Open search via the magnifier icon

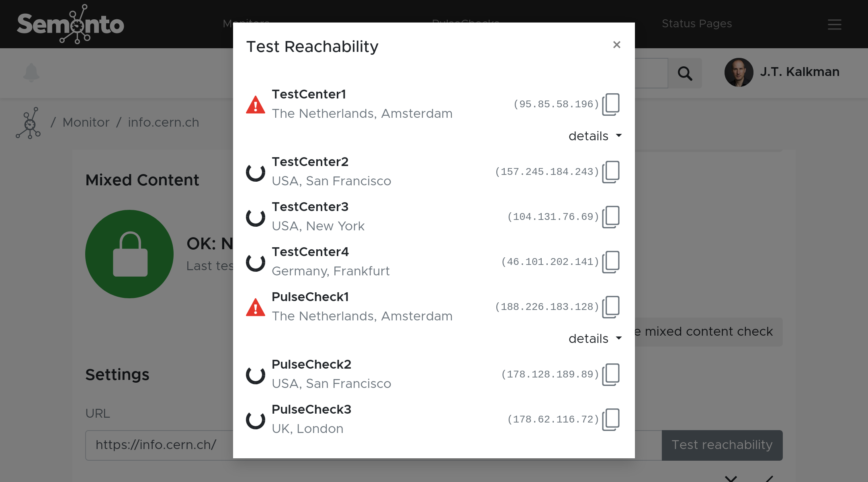tap(685, 73)
